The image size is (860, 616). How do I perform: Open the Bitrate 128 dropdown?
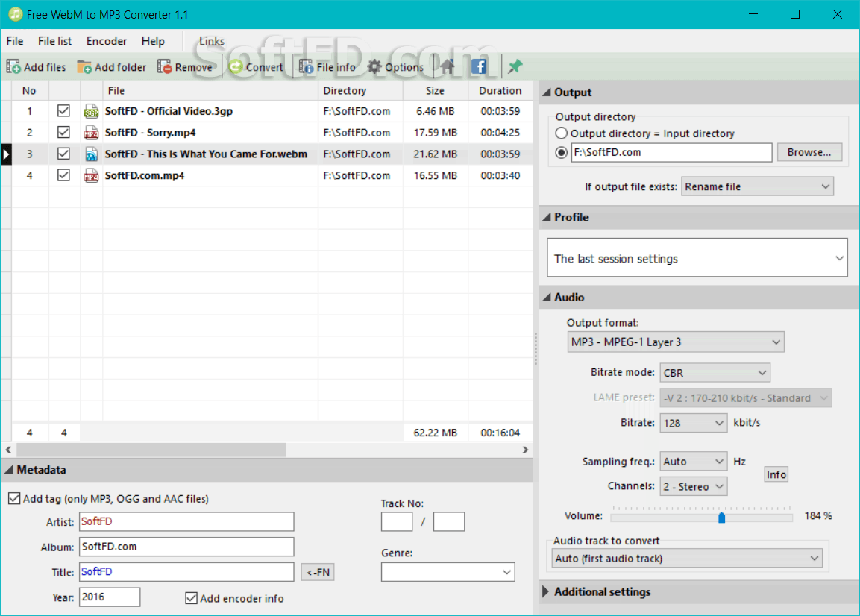point(693,423)
